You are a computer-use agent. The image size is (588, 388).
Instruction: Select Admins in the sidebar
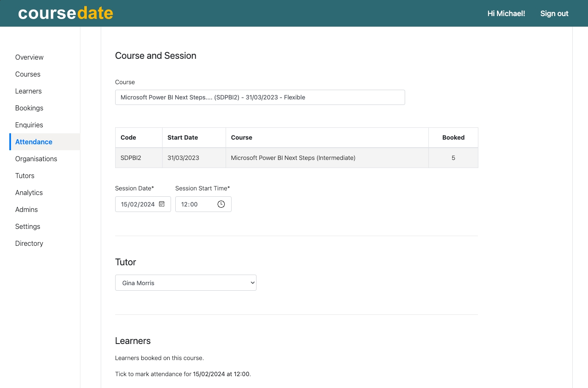click(x=26, y=209)
